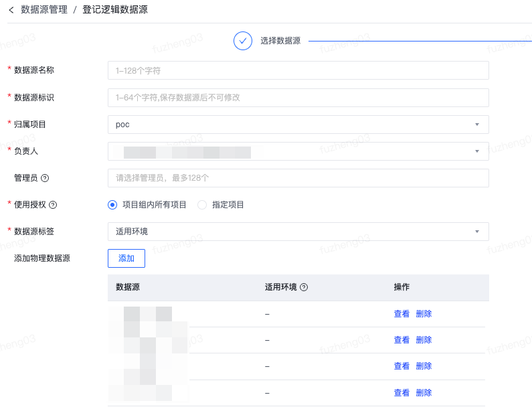
Task: Click the help icon beside 适用环境 column header
Action: click(x=304, y=287)
